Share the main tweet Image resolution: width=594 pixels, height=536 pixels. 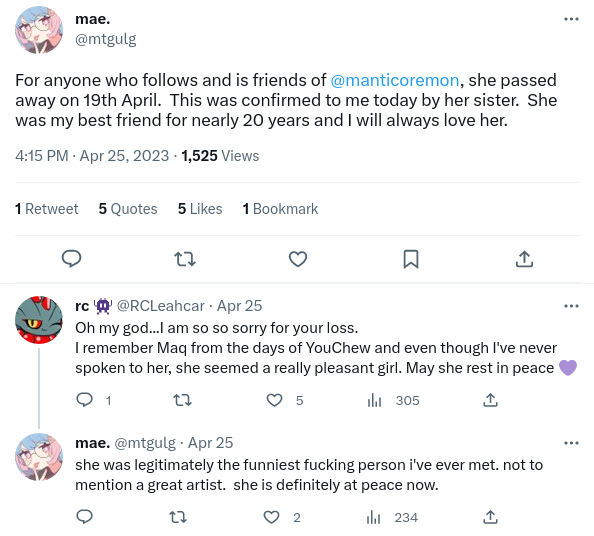tap(524, 259)
